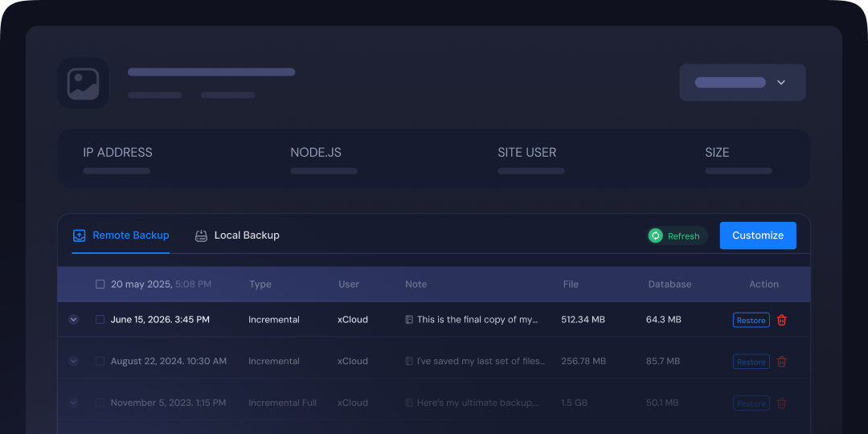Screen dimensions: 868x434
Task: Toggle the select-all checkbox in table header
Action: tap(100, 285)
